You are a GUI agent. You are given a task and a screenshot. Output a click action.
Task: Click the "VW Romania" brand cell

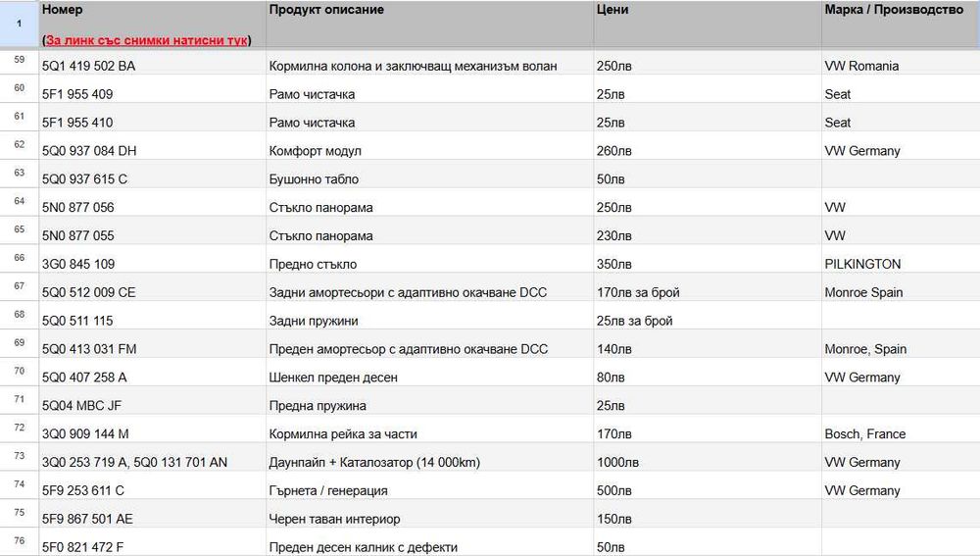point(861,67)
